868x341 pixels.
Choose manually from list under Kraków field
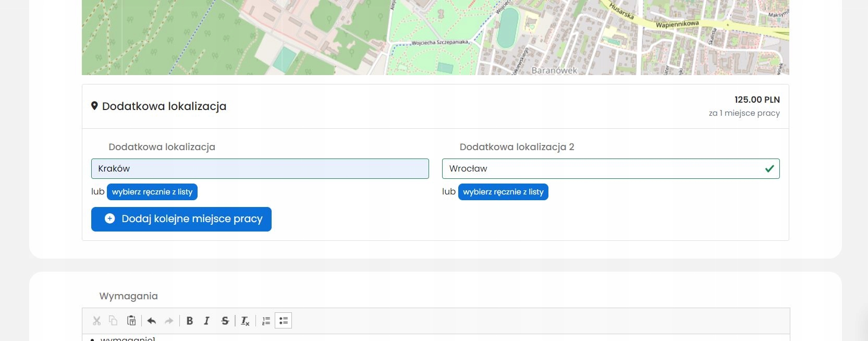point(152,192)
